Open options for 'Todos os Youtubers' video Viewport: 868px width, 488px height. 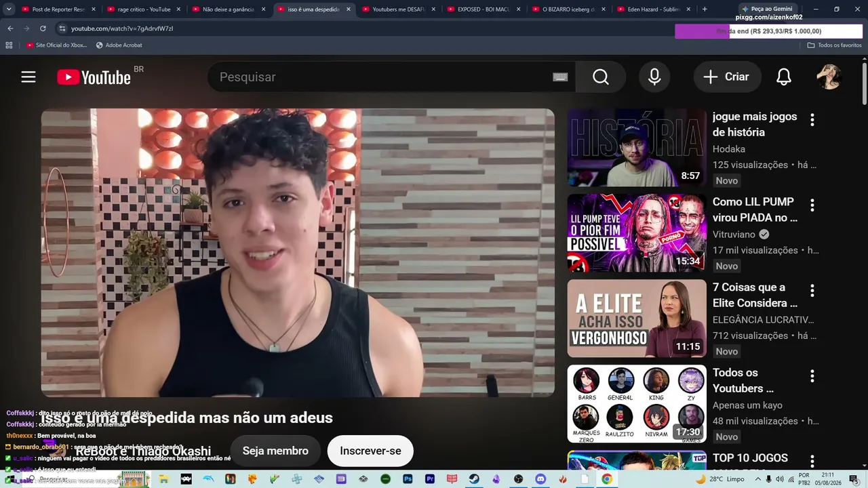(x=812, y=376)
